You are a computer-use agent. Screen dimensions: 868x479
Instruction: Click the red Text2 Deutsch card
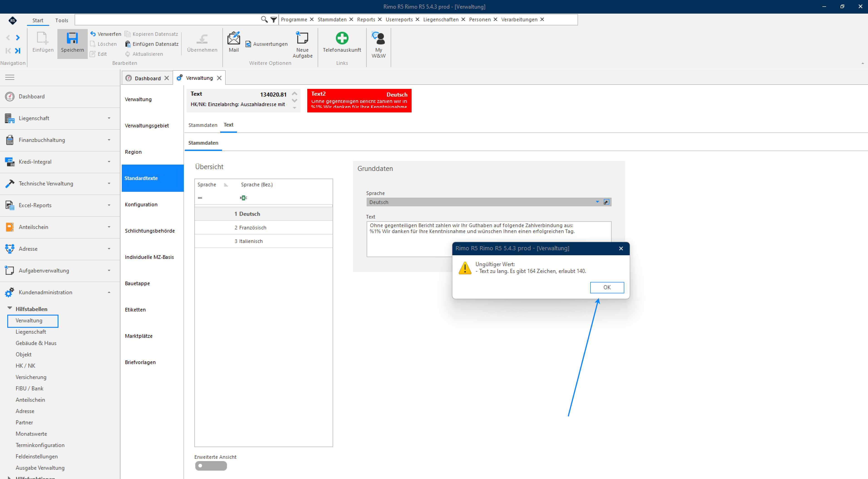pyautogui.click(x=359, y=101)
